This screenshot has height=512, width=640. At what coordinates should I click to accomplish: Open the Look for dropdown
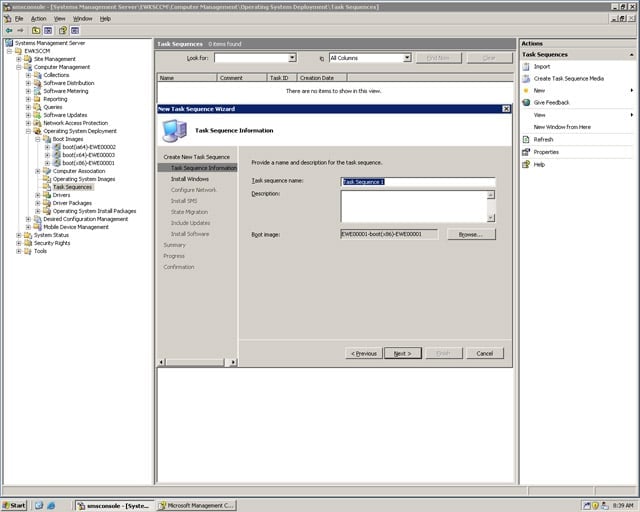(x=292, y=58)
